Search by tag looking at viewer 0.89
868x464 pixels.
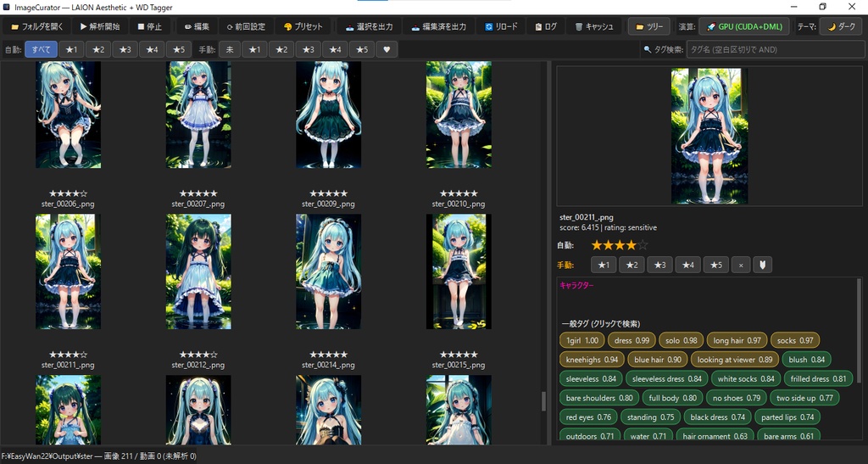(x=735, y=360)
